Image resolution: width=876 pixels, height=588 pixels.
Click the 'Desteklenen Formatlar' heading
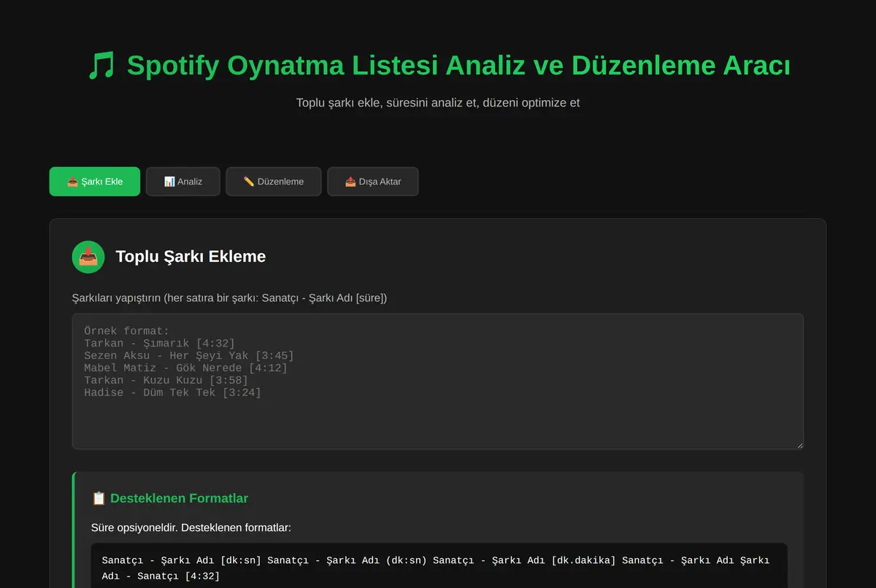(180, 498)
